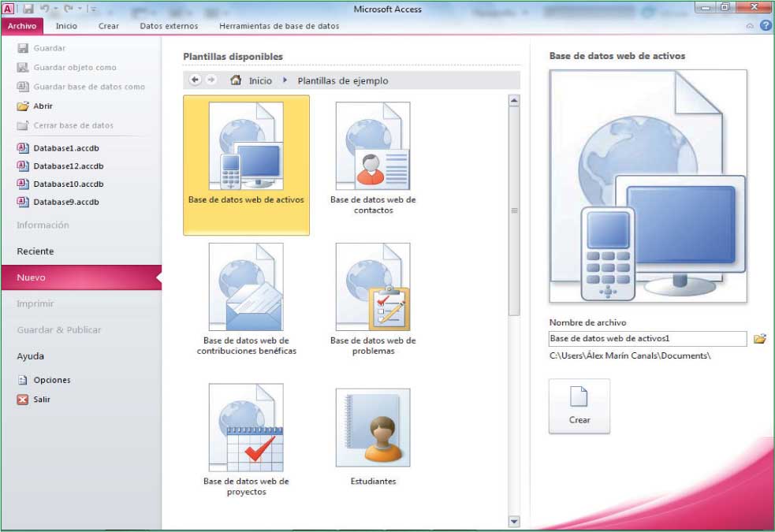
Task: Click the forward arrow in templates navigation
Action: pos(211,80)
